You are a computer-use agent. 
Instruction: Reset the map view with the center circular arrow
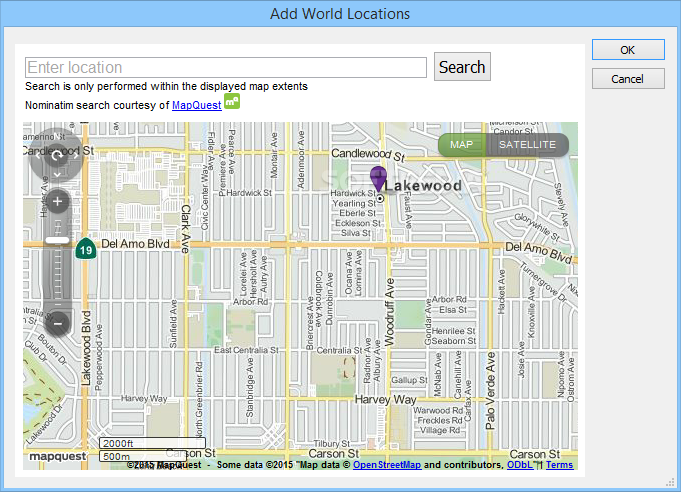(57, 155)
